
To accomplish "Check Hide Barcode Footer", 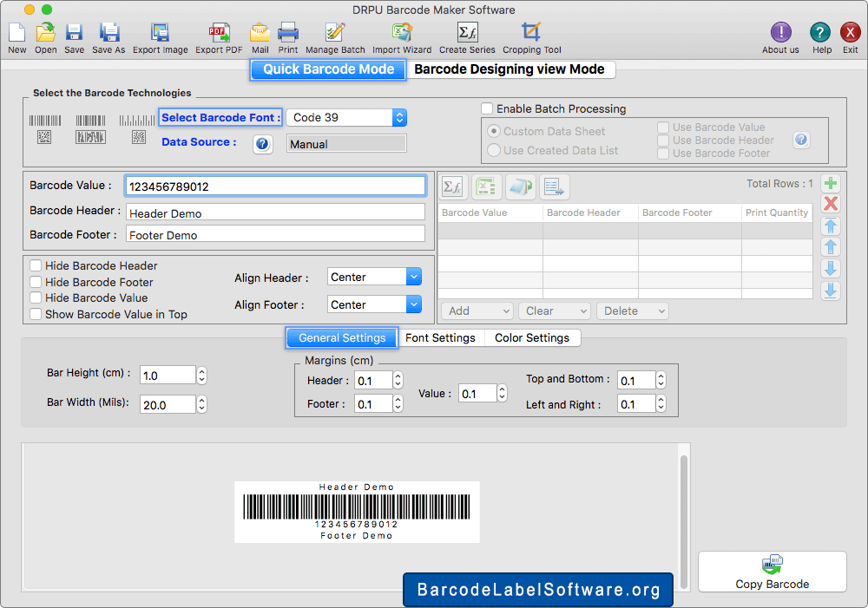I will [x=36, y=282].
